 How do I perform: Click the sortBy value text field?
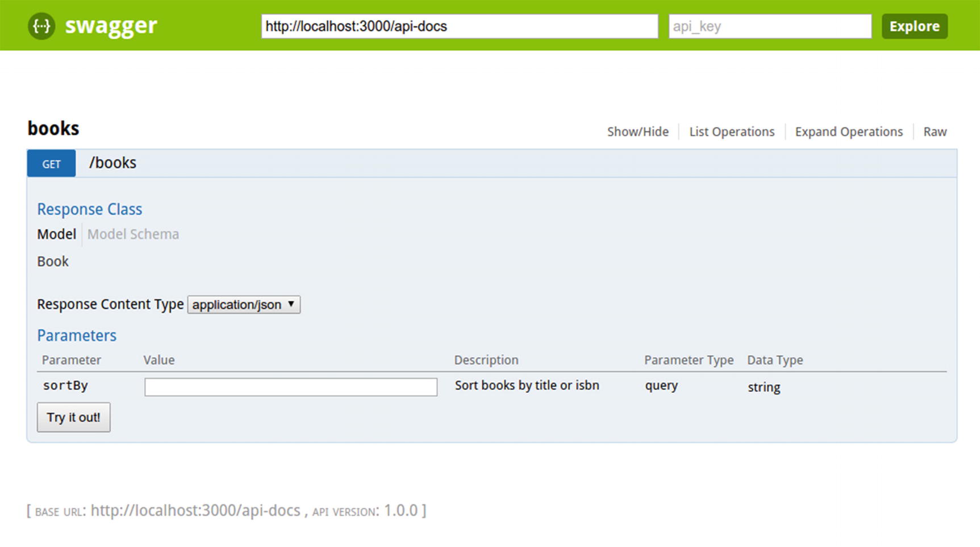(290, 387)
